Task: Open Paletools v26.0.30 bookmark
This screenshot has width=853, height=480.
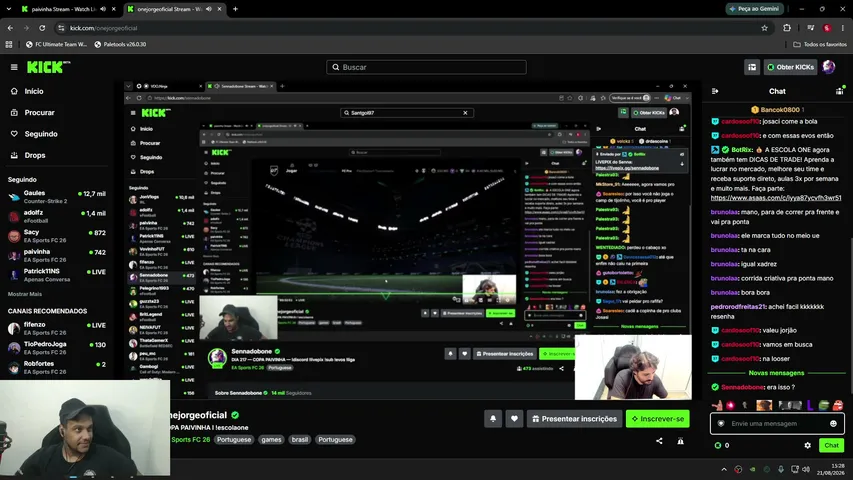Action: point(120,45)
